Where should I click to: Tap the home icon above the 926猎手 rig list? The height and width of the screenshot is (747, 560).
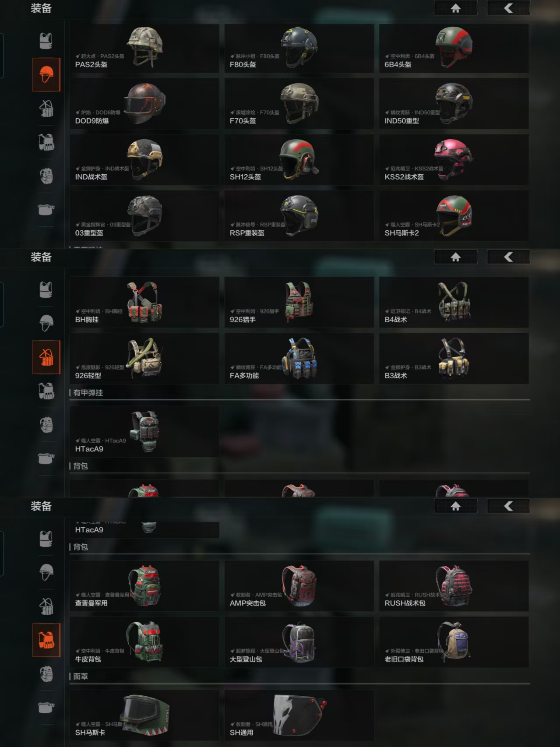pyautogui.click(x=455, y=257)
